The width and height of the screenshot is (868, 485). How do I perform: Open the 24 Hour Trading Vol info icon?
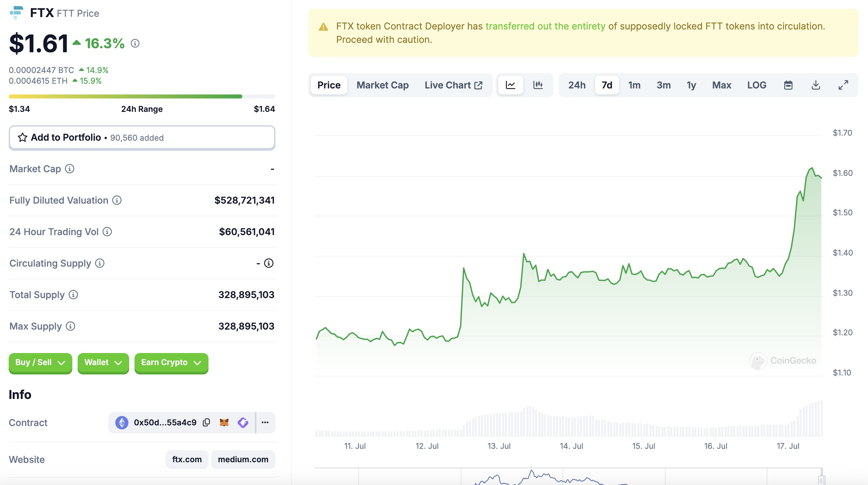point(107,232)
